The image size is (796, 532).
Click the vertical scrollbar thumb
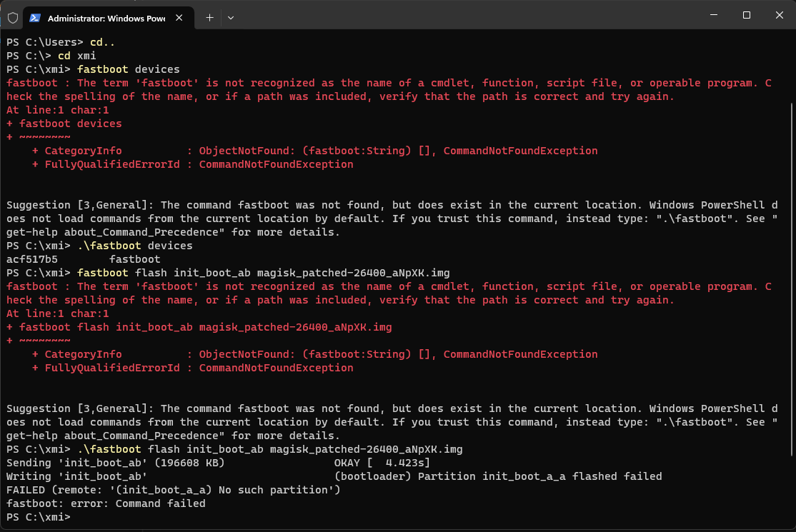tap(790, 278)
